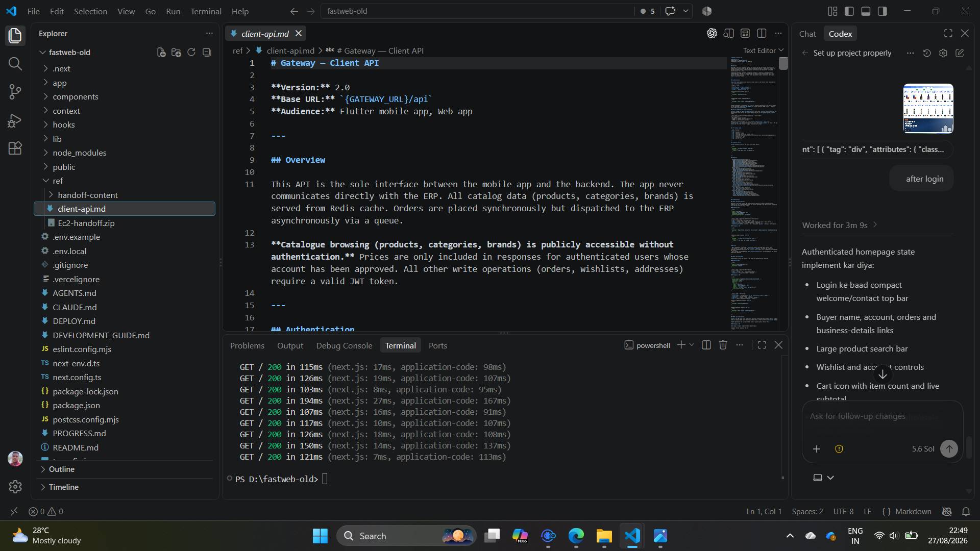Open the Extensions view
This screenshot has width=980, height=551.
point(15,148)
